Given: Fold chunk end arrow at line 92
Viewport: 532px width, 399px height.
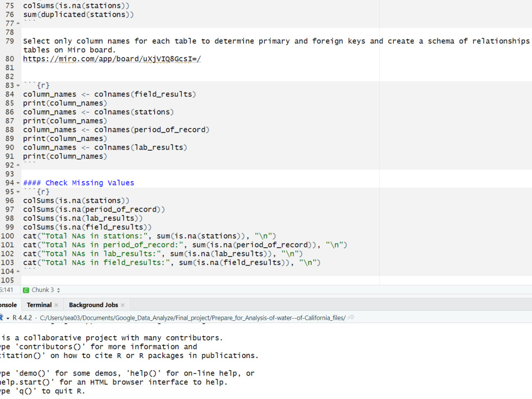Looking at the screenshot, I should (18, 165).
